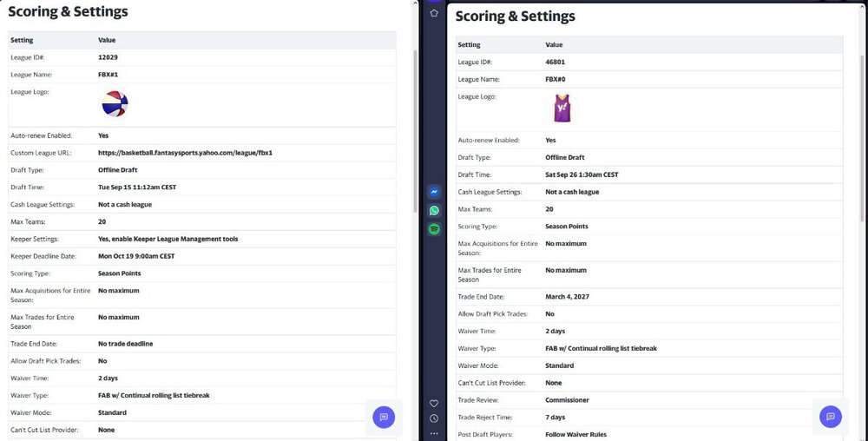Viewport: 868px width, 441px height.
Task: Select League ID value 46801
Action: pyautogui.click(x=556, y=62)
